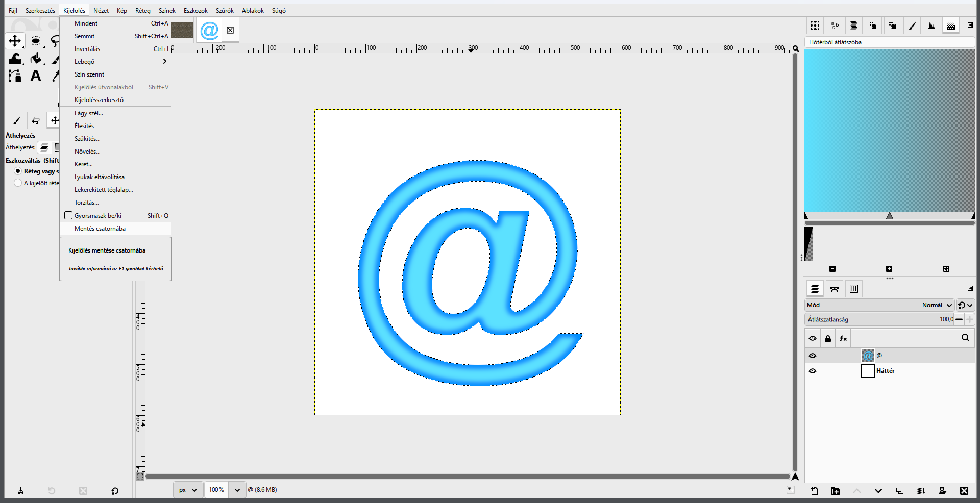The height and width of the screenshot is (503, 980).
Task: Open the gradient dock tab menu arrow
Action: (x=970, y=25)
